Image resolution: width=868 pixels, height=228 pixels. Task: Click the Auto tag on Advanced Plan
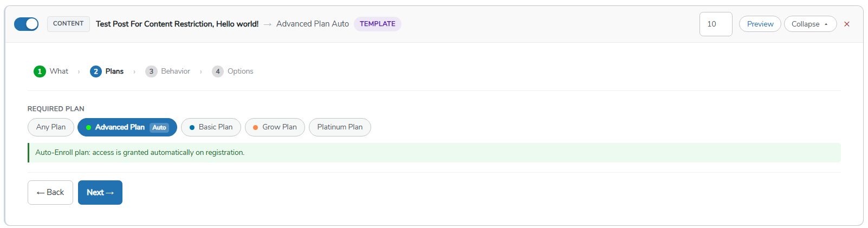(x=159, y=128)
